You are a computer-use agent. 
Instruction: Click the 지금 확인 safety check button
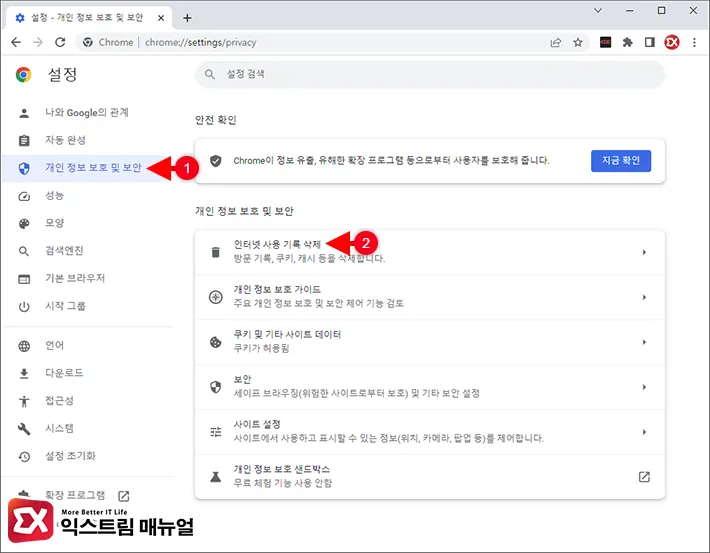pos(621,161)
